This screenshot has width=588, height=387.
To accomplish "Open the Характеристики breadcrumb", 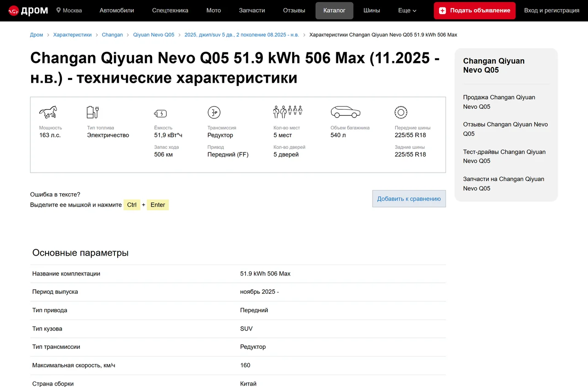I will tap(72, 35).
